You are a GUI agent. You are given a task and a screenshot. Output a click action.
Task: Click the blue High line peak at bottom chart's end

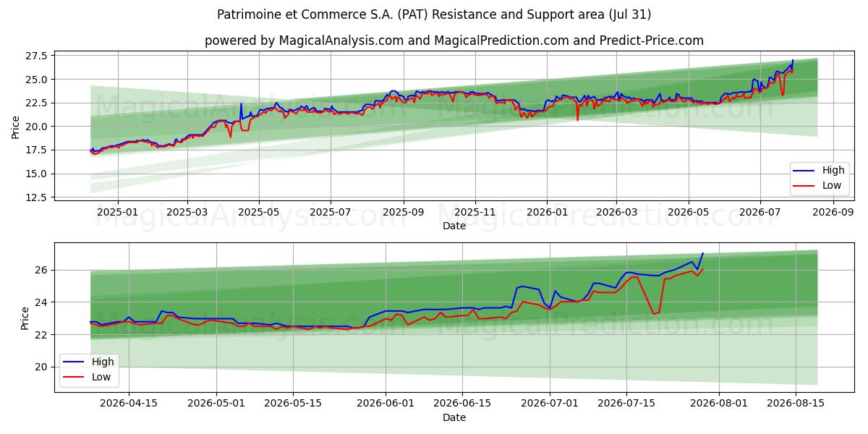[702, 253]
